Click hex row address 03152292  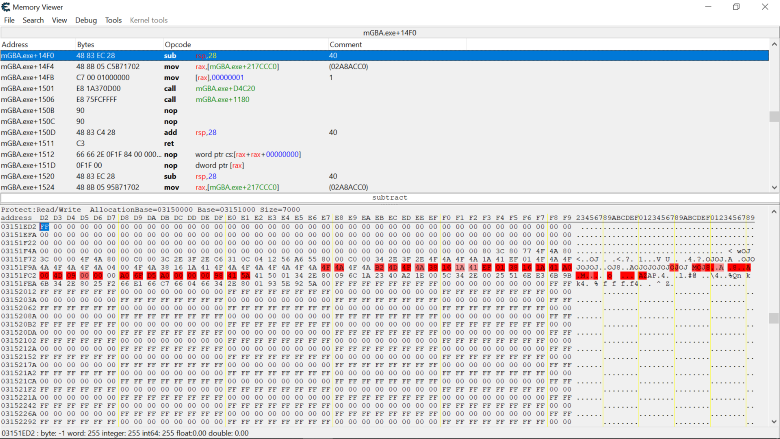18,422
